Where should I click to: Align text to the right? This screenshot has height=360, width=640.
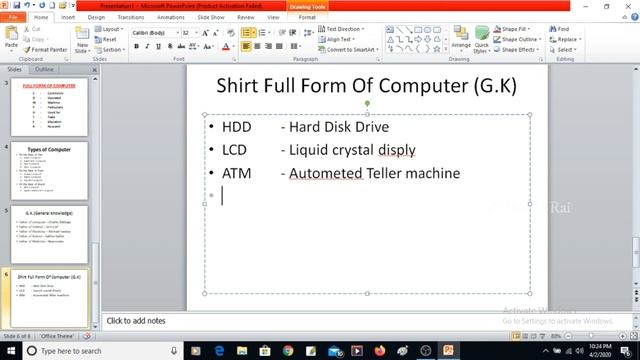(x=268, y=46)
